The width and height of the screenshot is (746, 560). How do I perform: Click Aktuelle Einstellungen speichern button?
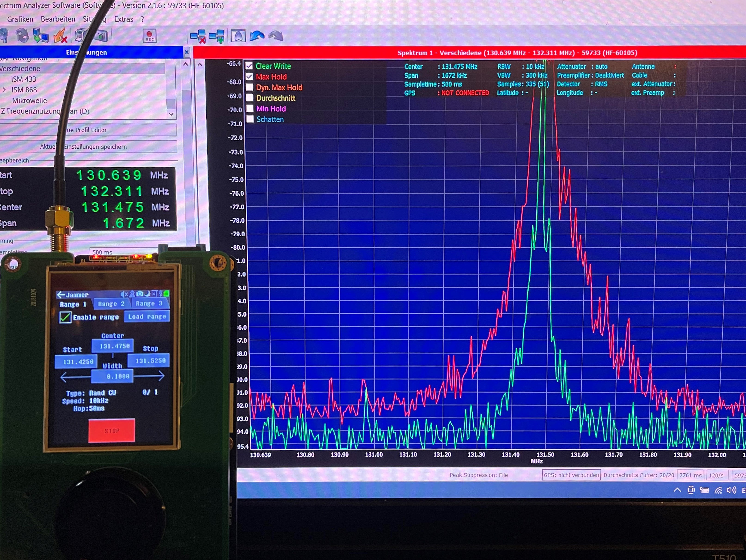click(x=88, y=147)
